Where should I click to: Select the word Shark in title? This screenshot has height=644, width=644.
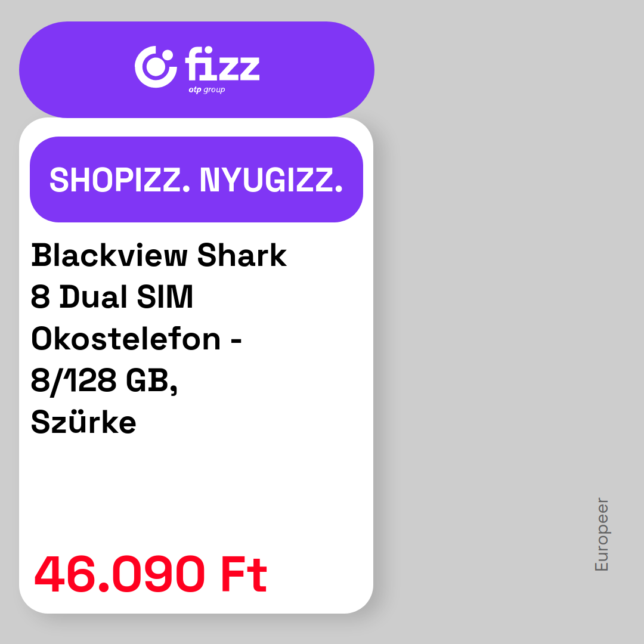coord(242,255)
